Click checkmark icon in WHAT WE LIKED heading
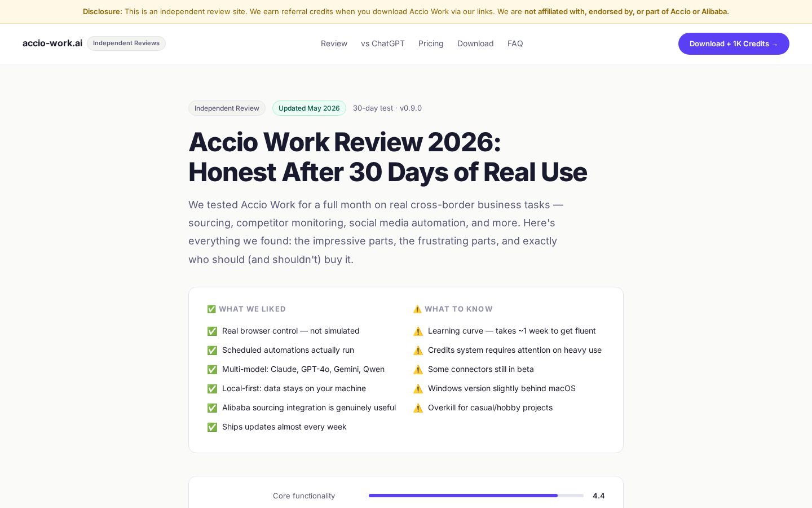812x508 pixels. coord(211,309)
